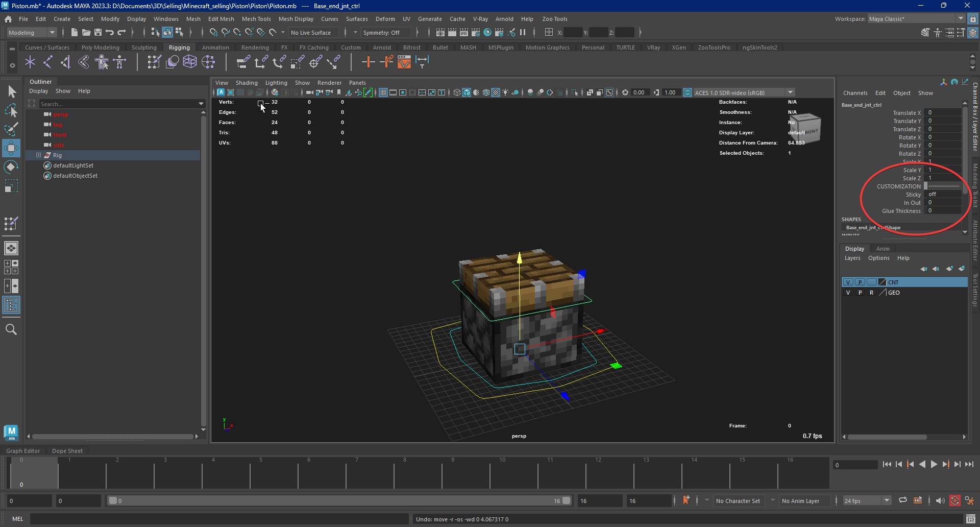Select defaultLightSet in the Outliner
This screenshot has height=527, width=980.
pos(73,165)
